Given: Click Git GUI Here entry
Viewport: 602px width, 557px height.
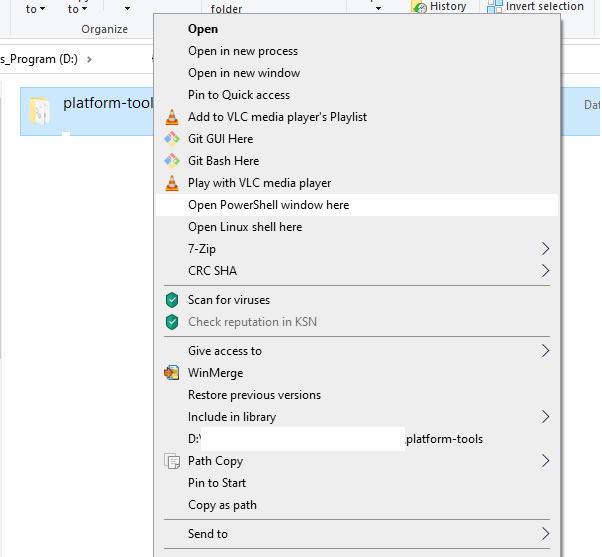Looking at the screenshot, I should pyautogui.click(x=357, y=139).
